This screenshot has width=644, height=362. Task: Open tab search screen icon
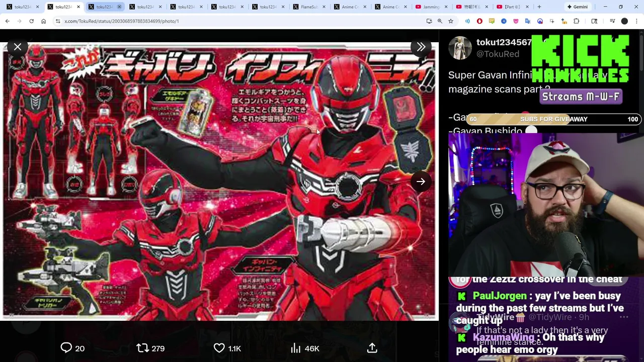tap(594, 21)
